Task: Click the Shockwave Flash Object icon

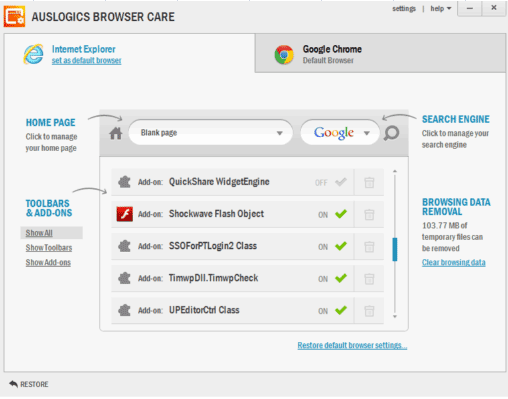Action: (125, 214)
